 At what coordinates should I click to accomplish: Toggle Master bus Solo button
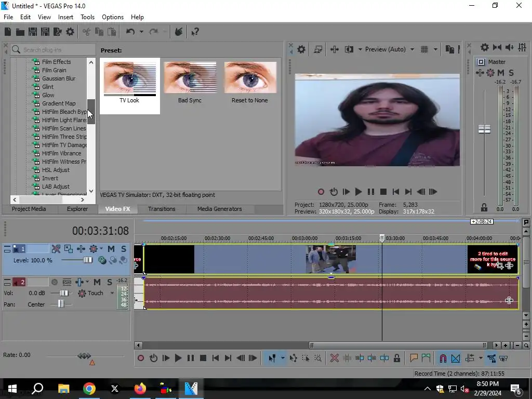(511, 73)
